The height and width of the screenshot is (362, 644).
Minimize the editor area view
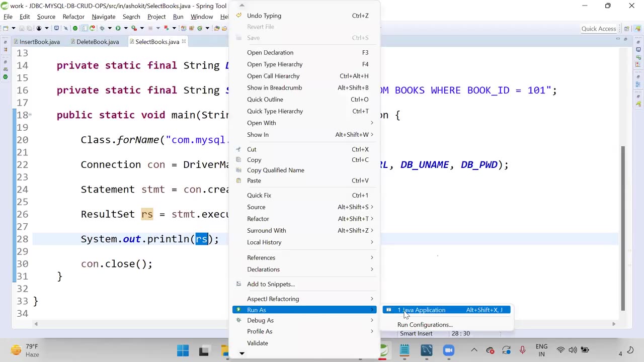coord(618,39)
